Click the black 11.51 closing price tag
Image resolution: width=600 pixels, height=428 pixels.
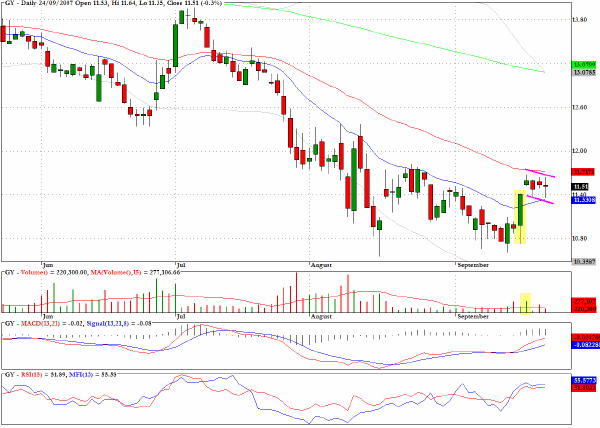(x=580, y=187)
